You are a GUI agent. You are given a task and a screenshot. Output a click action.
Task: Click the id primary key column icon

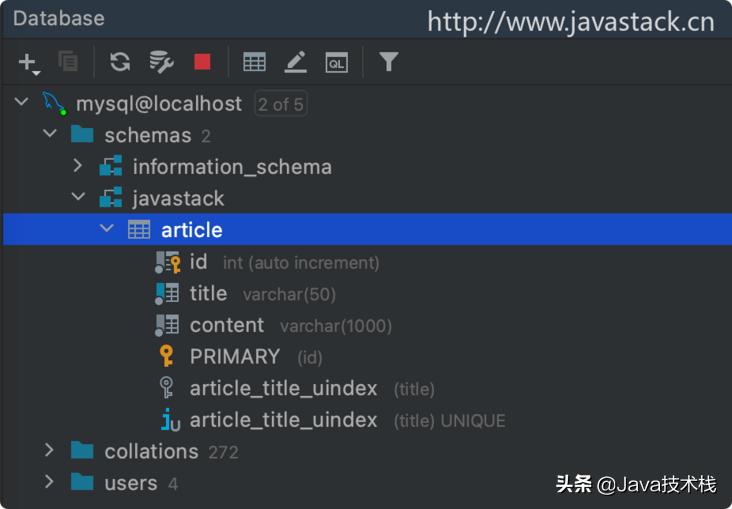click(x=168, y=262)
